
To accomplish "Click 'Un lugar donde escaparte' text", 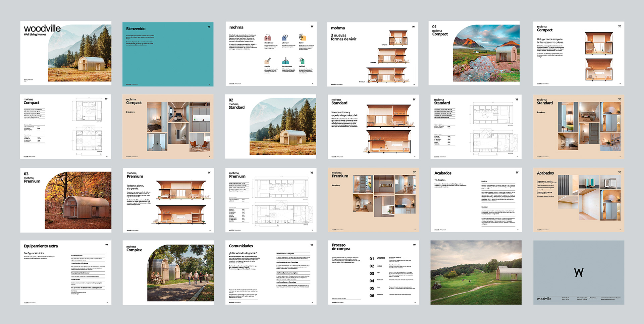I will [550, 41].
